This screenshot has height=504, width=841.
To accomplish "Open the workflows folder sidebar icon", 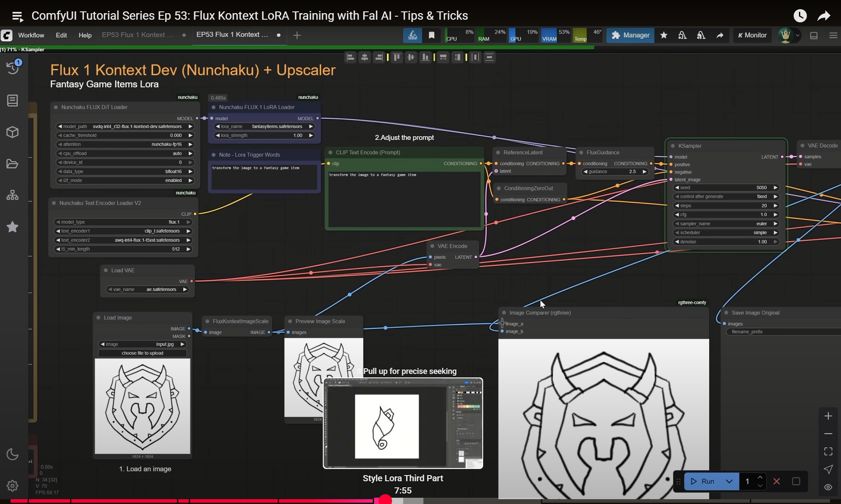I will [12, 164].
